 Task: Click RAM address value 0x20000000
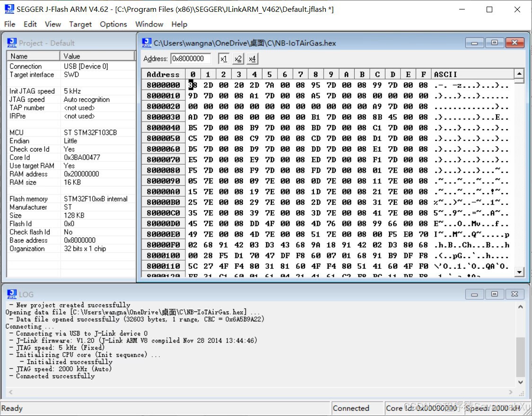81,174
